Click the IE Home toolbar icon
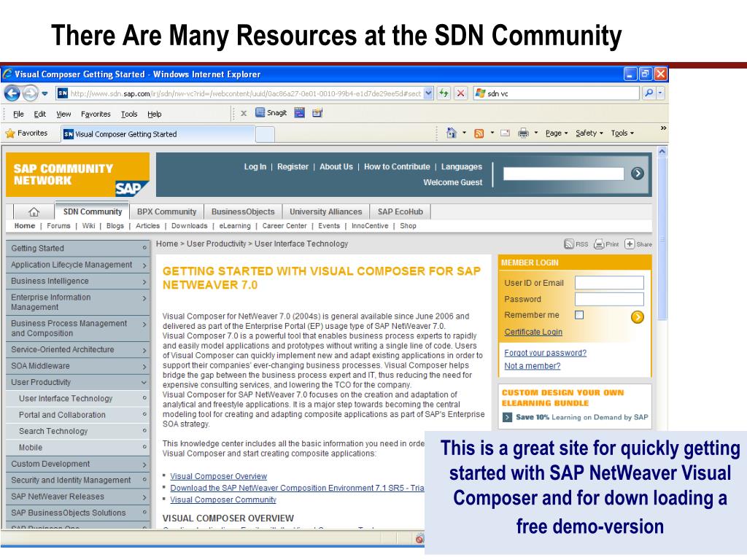 coord(451,133)
